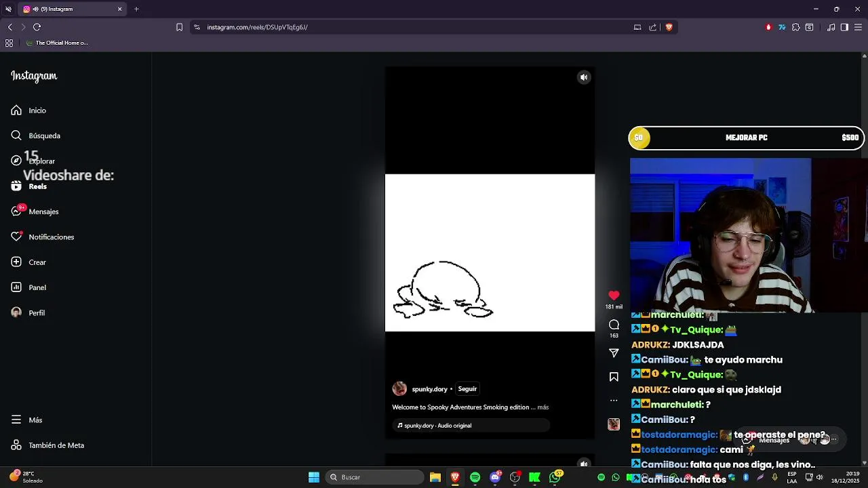Open WhatsApp from the taskbar
Image resolution: width=868 pixels, height=488 pixels.
point(555,477)
